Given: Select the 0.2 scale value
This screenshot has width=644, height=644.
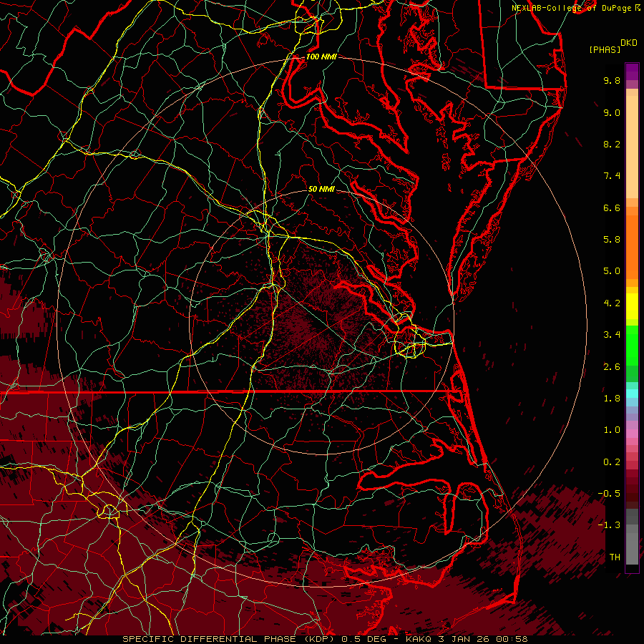Looking at the screenshot, I should tap(612, 462).
